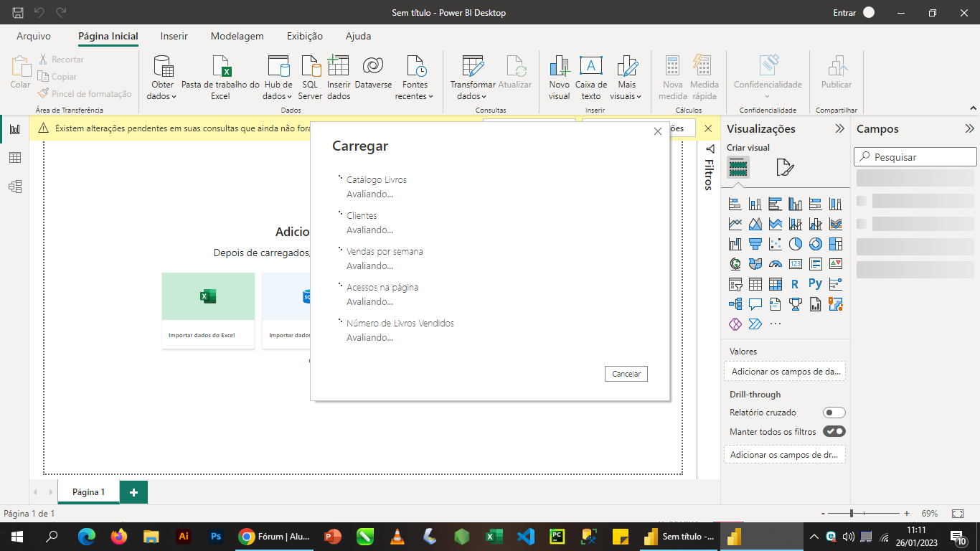Click Entrar to sign in

844,12
